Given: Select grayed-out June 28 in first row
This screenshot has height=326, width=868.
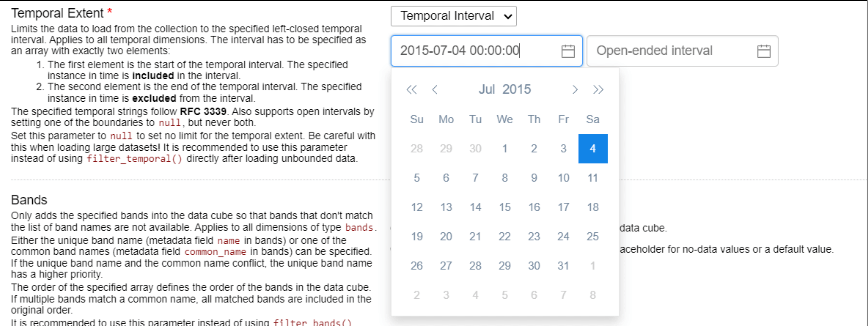Looking at the screenshot, I should [417, 148].
